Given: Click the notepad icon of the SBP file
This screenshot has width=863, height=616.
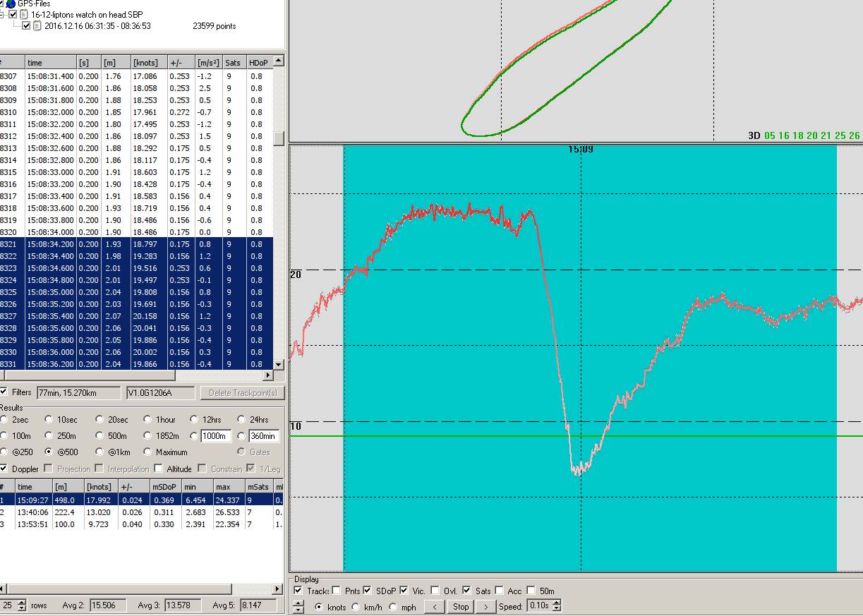Looking at the screenshot, I should click(x=23, y=14).
